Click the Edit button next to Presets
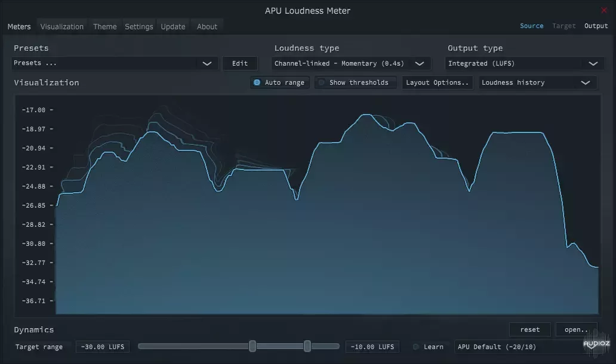Viewport: 616px width, 364px height. click(x=239, y=63)
